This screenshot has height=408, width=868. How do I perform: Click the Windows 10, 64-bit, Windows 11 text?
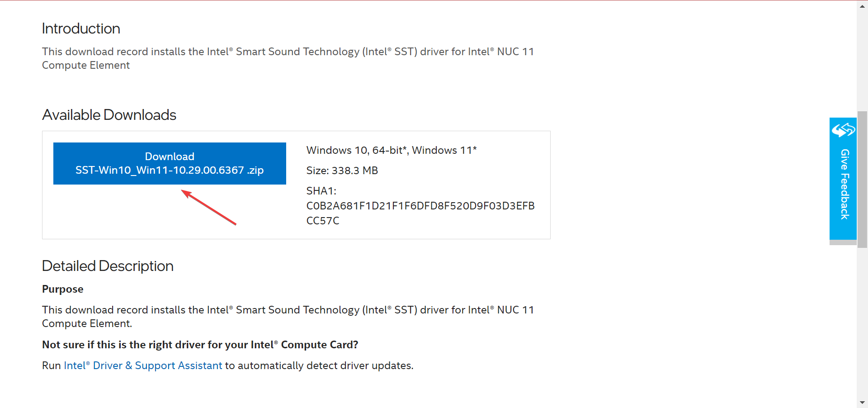392,150
